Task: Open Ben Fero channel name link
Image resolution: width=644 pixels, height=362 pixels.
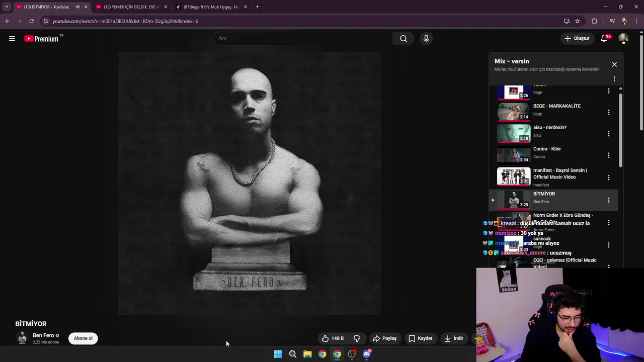Action: (43, 335)
